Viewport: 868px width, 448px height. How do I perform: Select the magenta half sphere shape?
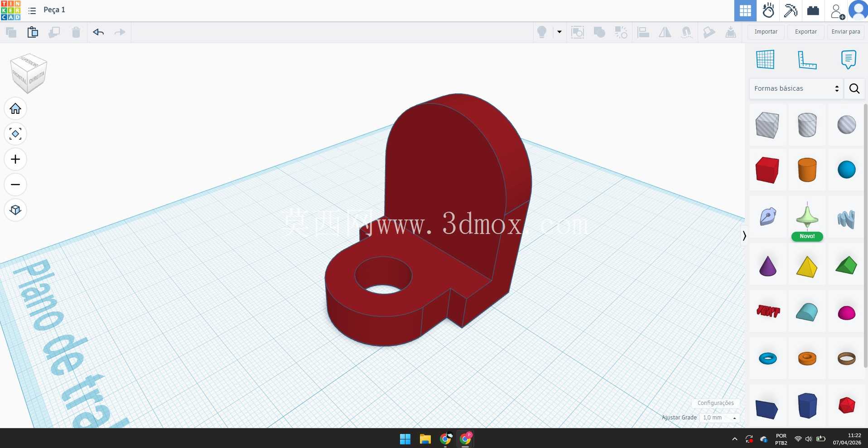tap(846, 312)
